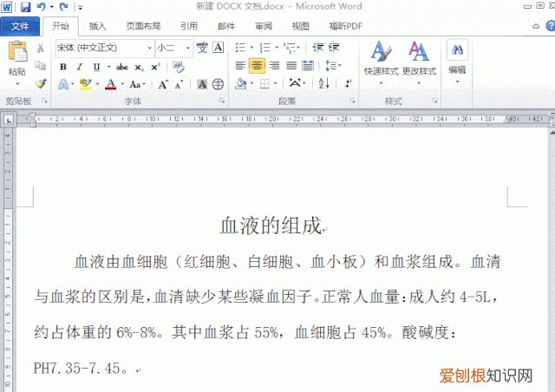Click the 粘贴 paste button
Image resolution: width=555 pixels, height=392 pixels.
pyautogui.click(x=17, y=52)
